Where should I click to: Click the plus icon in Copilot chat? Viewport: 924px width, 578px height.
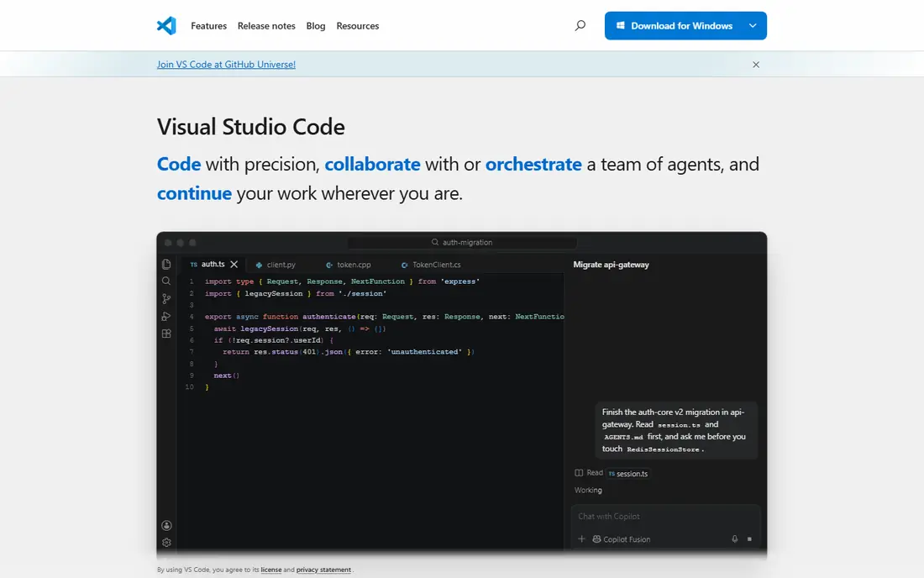(x=581, y=539)
